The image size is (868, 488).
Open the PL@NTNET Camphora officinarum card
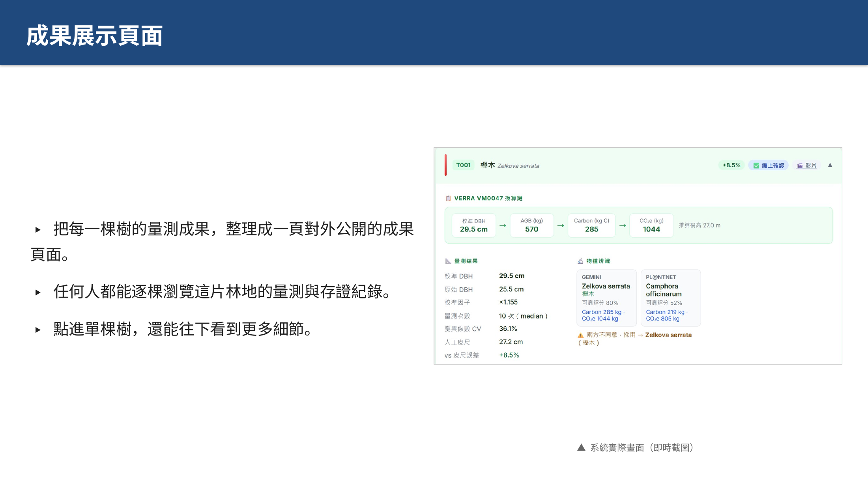click(x=671, y=298)
